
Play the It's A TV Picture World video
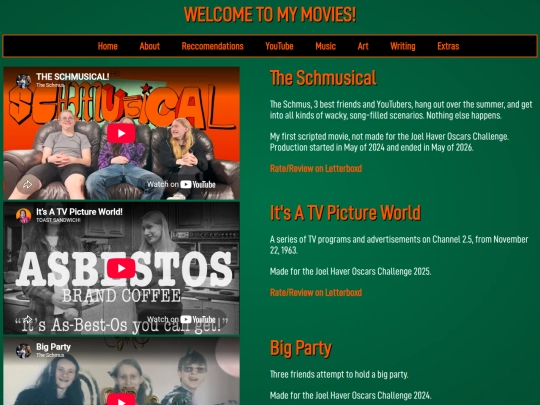121,268
